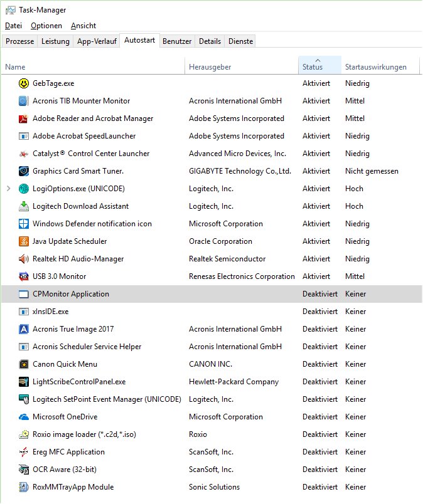The image size is (423, 504).
Task: Sort by the Herausgeber column header
Action: click(x=242, y=66)
